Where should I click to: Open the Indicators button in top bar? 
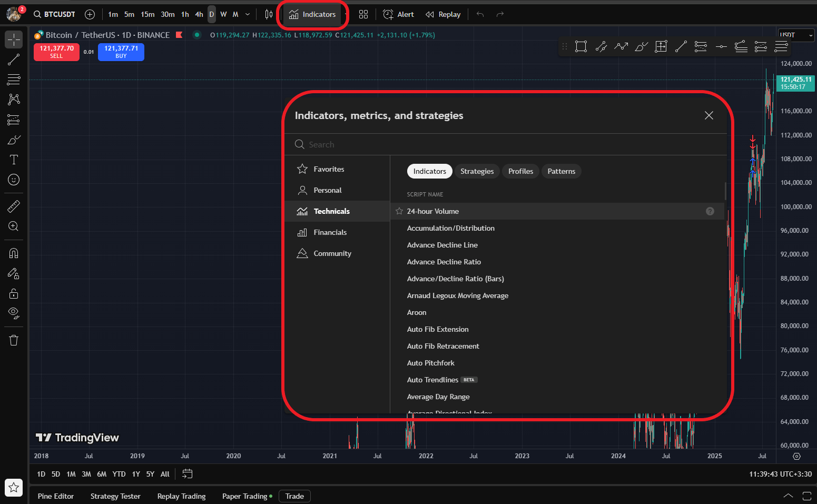(x=312, y=14)
